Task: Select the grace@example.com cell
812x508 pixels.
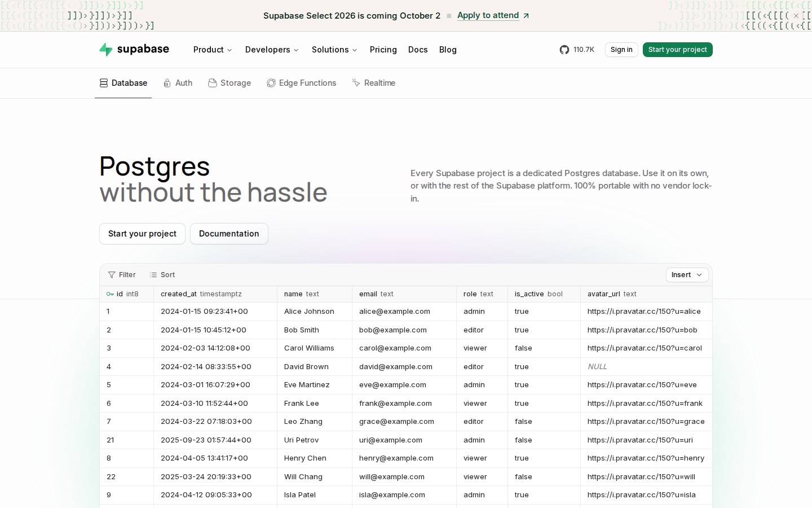Action: 404,422
